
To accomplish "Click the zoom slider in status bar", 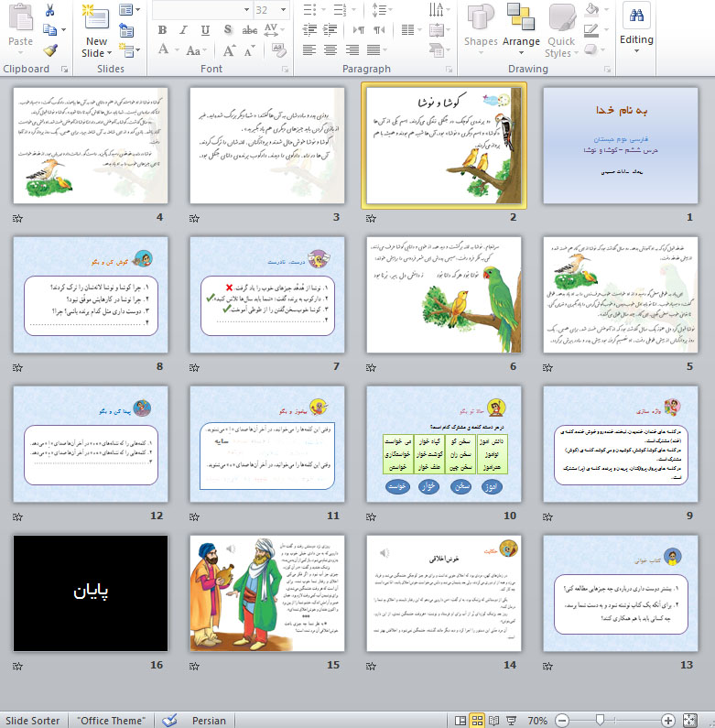I will tap(600, 721).
